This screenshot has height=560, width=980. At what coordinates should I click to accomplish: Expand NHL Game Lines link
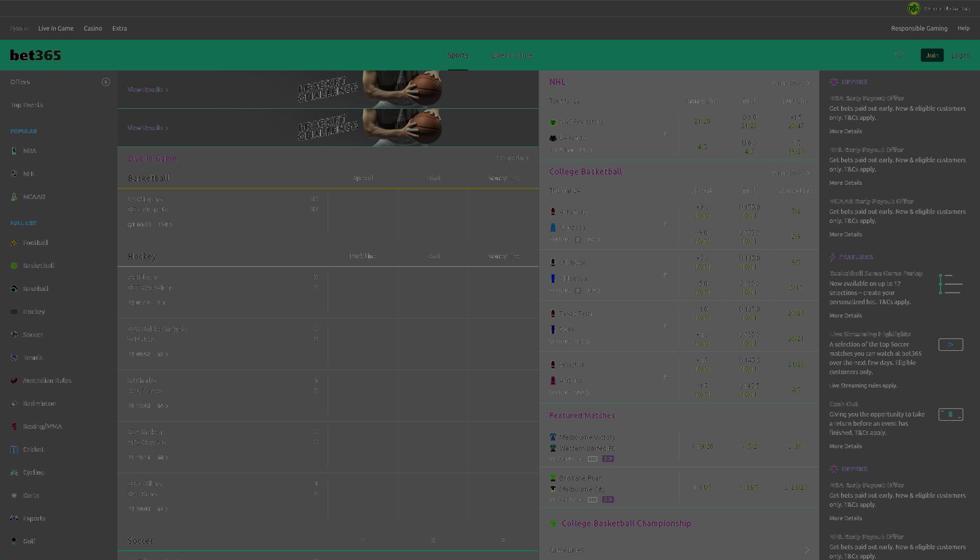790,83
